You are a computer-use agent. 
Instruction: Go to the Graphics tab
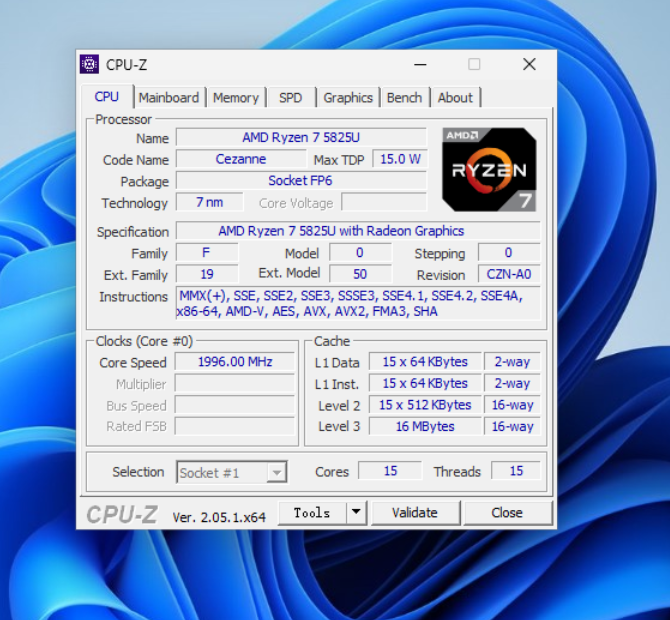[x=348, y=98]
